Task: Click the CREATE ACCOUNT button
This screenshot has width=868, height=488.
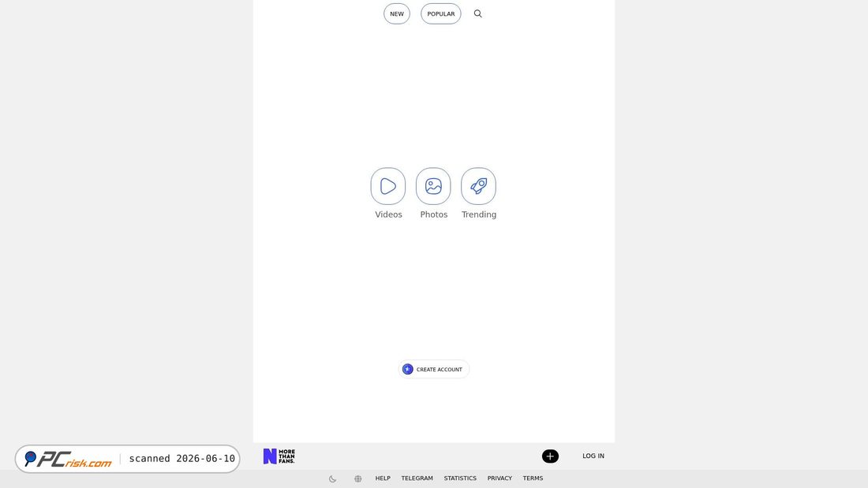Action: pos(434,369)
